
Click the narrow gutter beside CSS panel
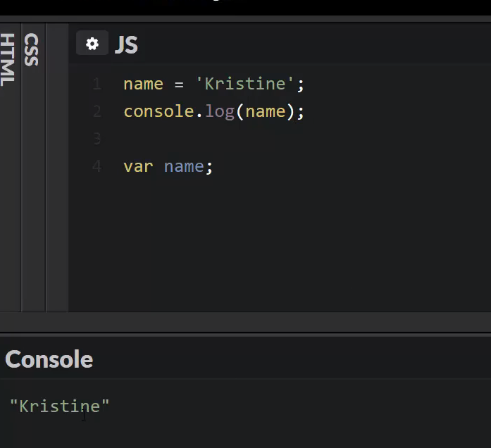[57, 168]
